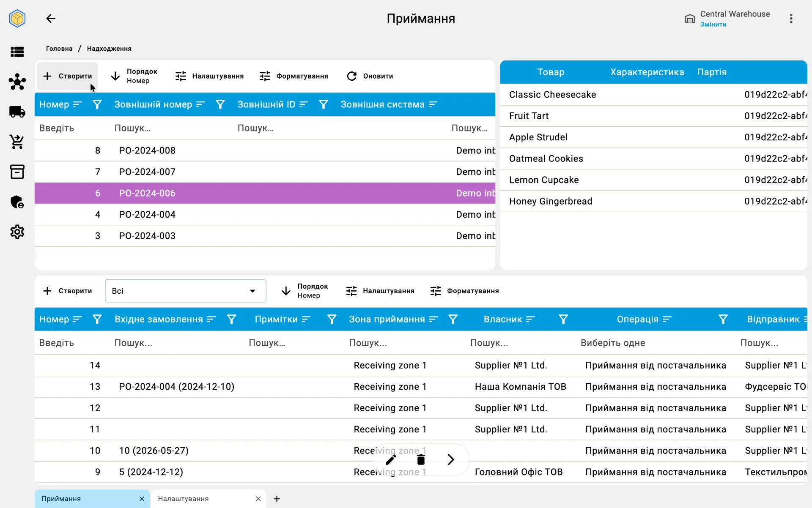
Task: Toggle upper Порядок Номер sort direction
Action: coord(134,76)
